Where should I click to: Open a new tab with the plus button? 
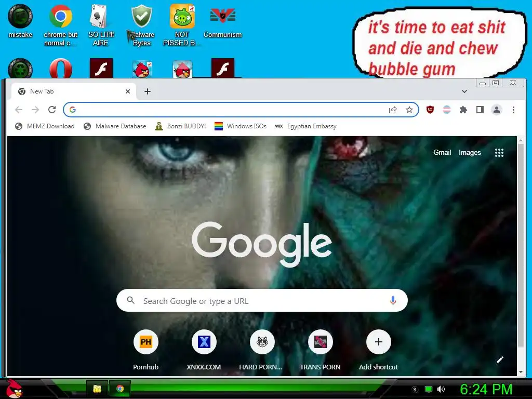click(x=147, y=91)
